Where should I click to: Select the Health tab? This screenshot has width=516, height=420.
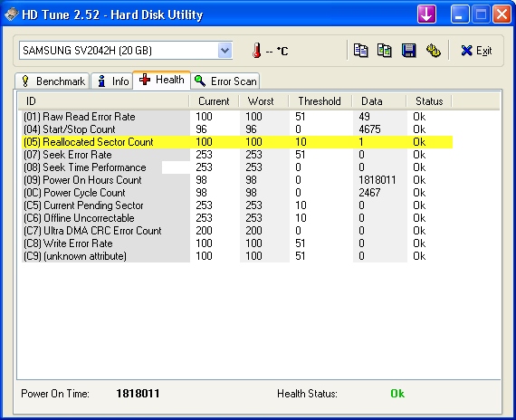161,80
